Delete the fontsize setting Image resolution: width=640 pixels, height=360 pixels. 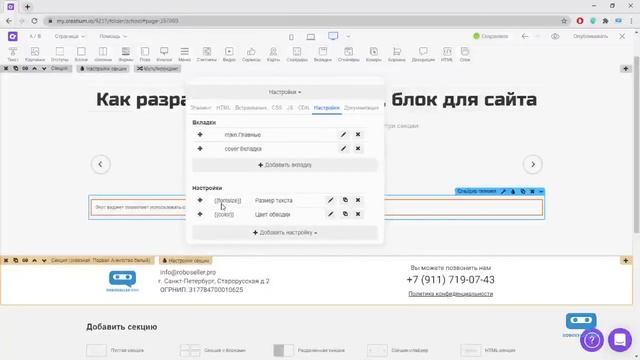coord(358,200)
